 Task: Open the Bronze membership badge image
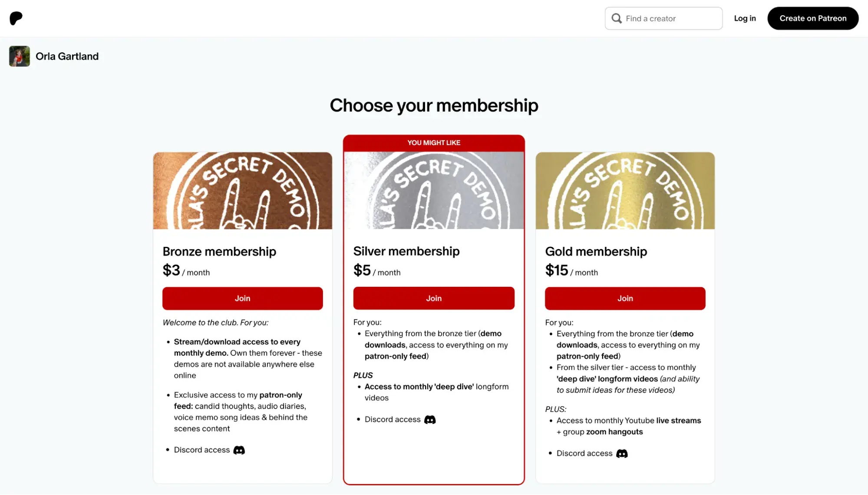coord(242,190)
